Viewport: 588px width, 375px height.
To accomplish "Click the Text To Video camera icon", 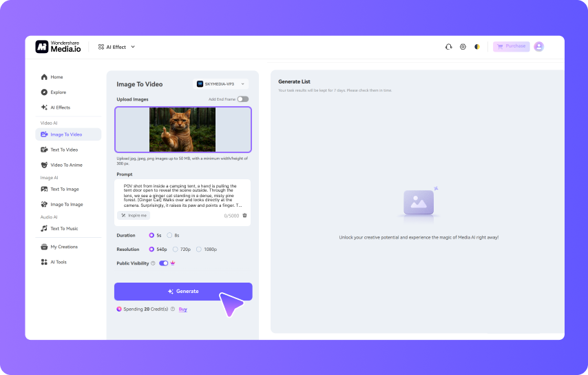I will 44,150.
